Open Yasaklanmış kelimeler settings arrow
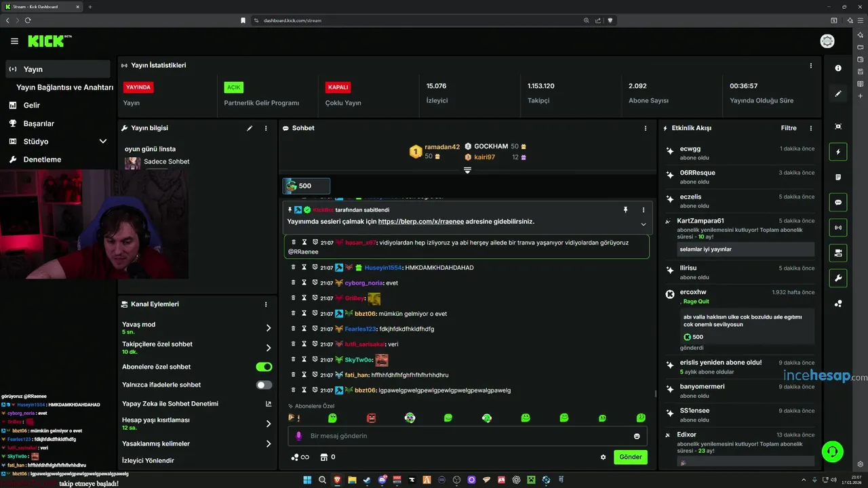The image size is (868, 488). 269,444
